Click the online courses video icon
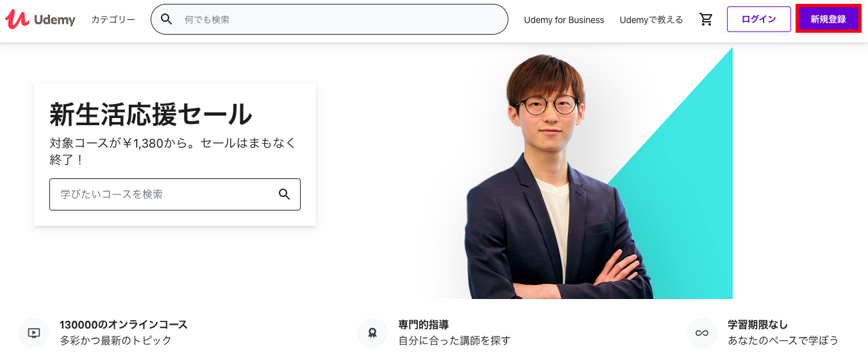868x360 pixels. click(34, 333)
